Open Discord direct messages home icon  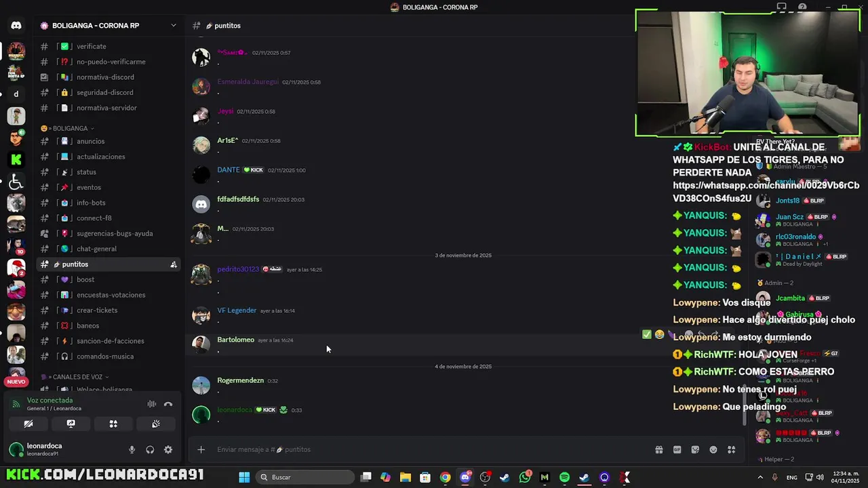(x=16, y=26)
